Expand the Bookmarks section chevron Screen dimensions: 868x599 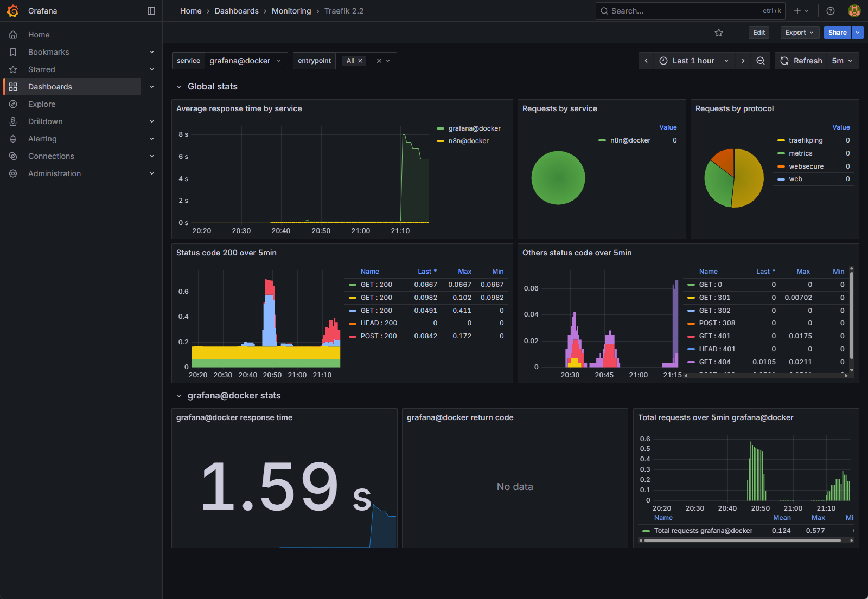(x=152, y=52)
